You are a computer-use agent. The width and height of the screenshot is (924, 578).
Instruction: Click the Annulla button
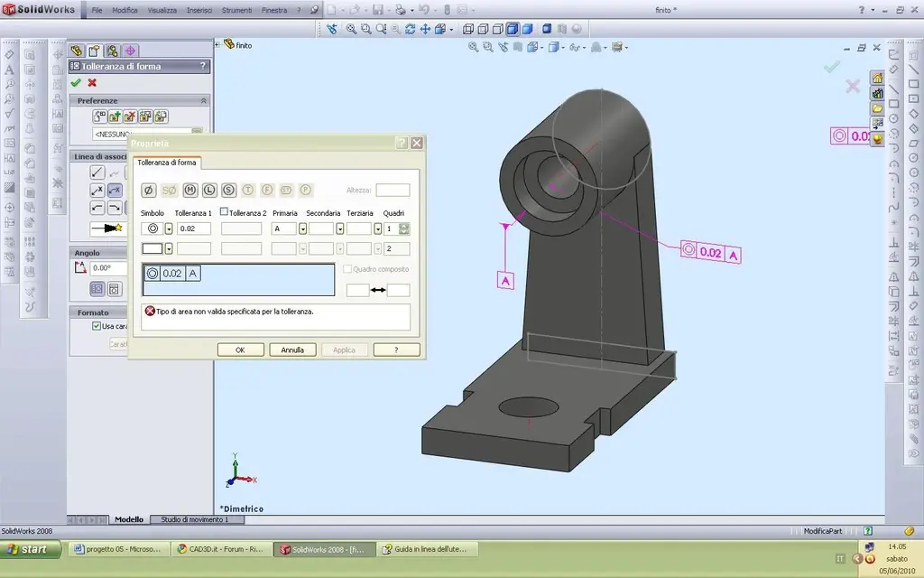click(292, 350)
